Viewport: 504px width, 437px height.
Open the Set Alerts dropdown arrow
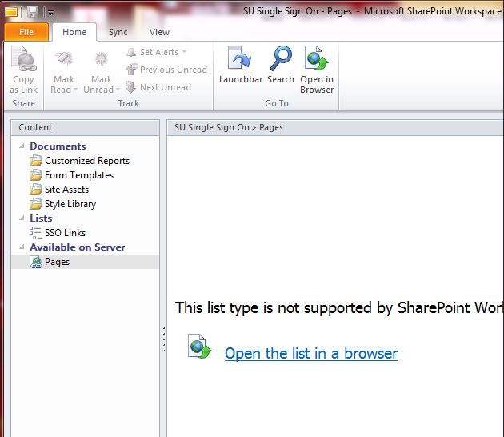coord(184,52)
